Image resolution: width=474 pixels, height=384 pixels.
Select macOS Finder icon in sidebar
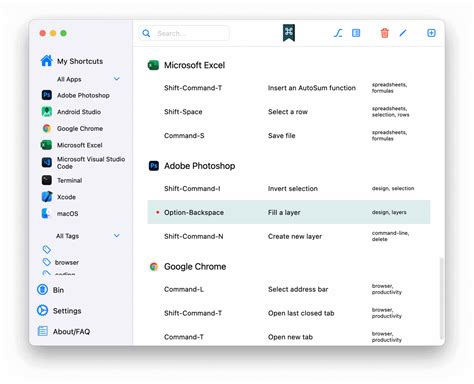click(46, 213)
